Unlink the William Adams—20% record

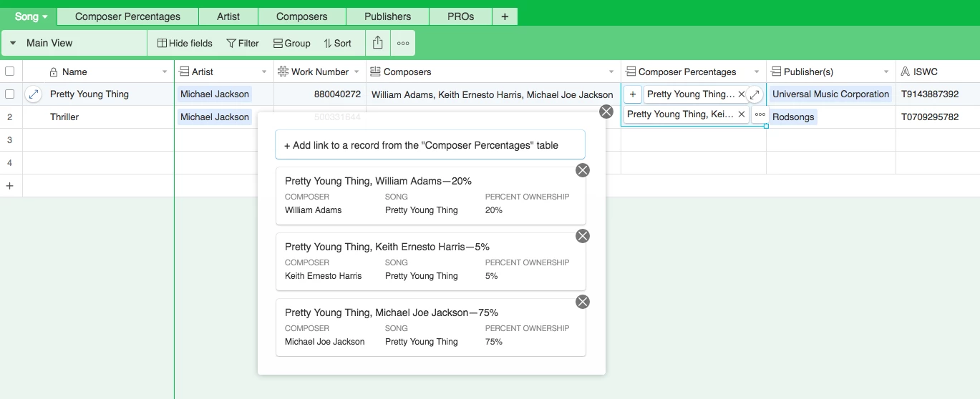(583, 170)
